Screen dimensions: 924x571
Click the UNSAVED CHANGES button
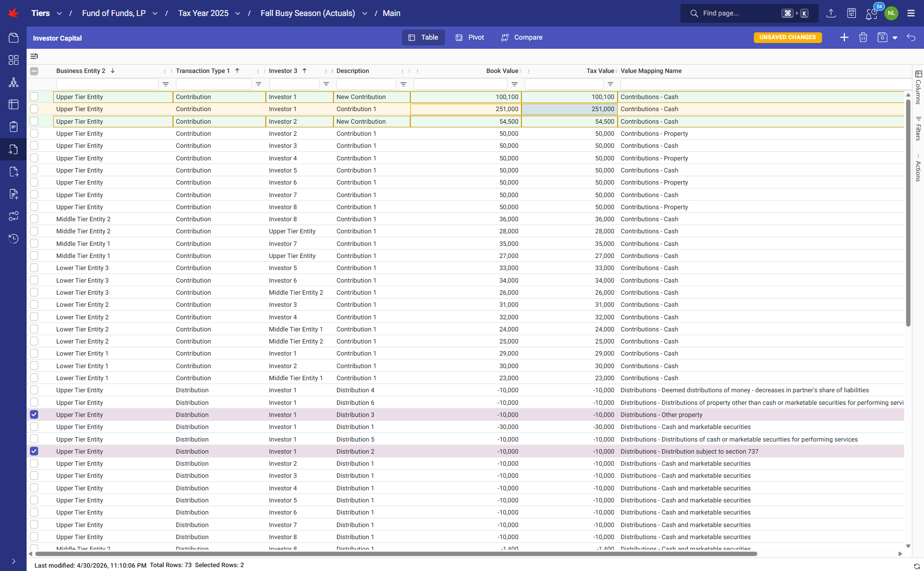(787, 37)
